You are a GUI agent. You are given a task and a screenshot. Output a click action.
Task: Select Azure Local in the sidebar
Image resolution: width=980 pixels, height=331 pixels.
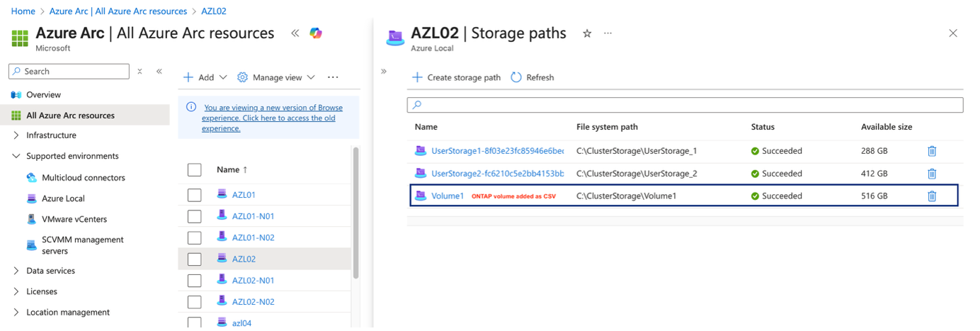(63, 198)
